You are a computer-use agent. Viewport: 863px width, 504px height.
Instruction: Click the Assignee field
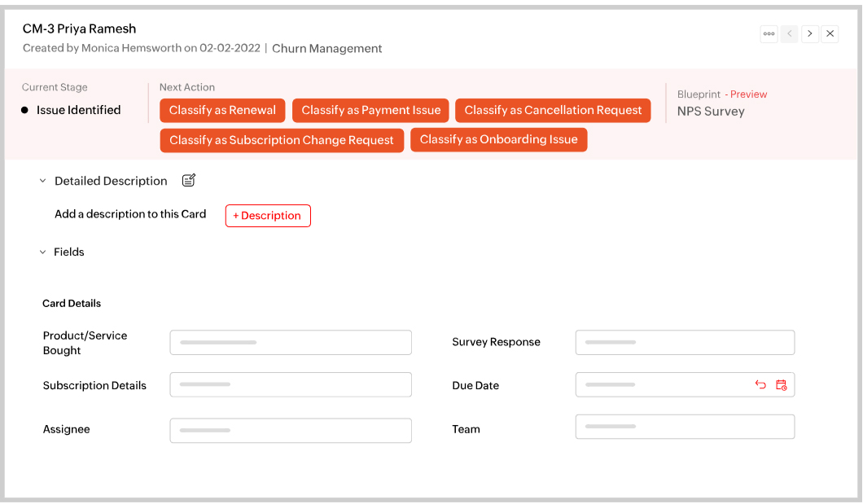[x=291, y=430]
